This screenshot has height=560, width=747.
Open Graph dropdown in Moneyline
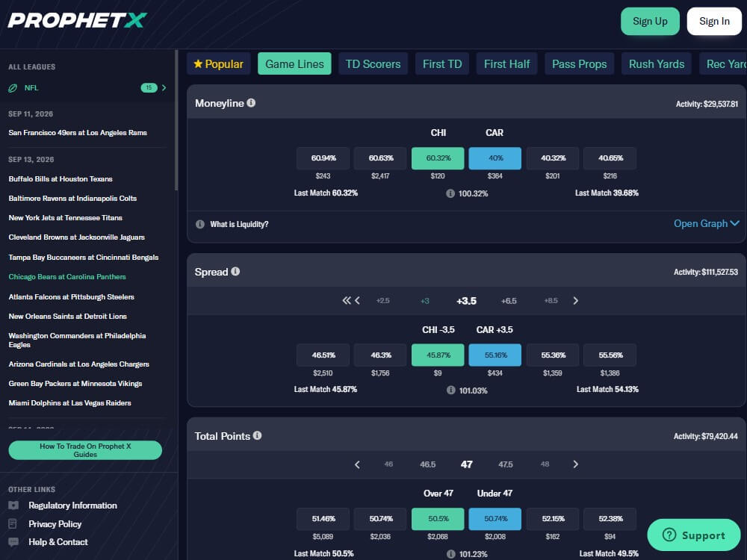pos(707,223)
